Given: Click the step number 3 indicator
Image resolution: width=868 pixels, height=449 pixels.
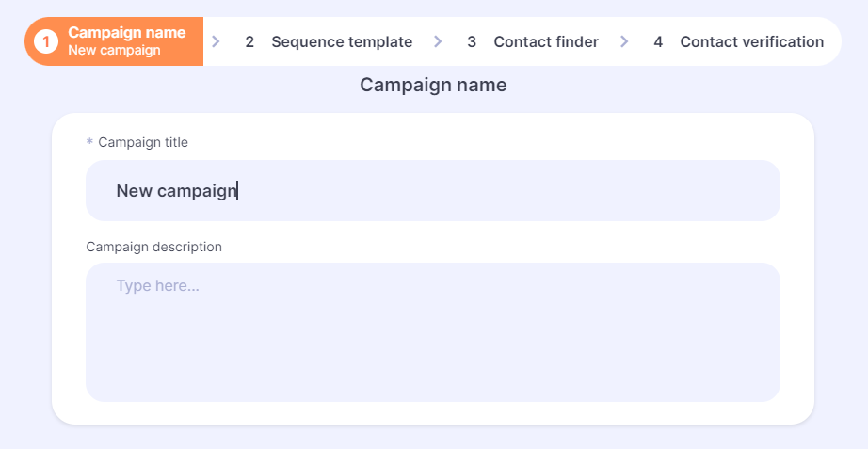Looking at the screenshot, I should [x=472, y=42].
